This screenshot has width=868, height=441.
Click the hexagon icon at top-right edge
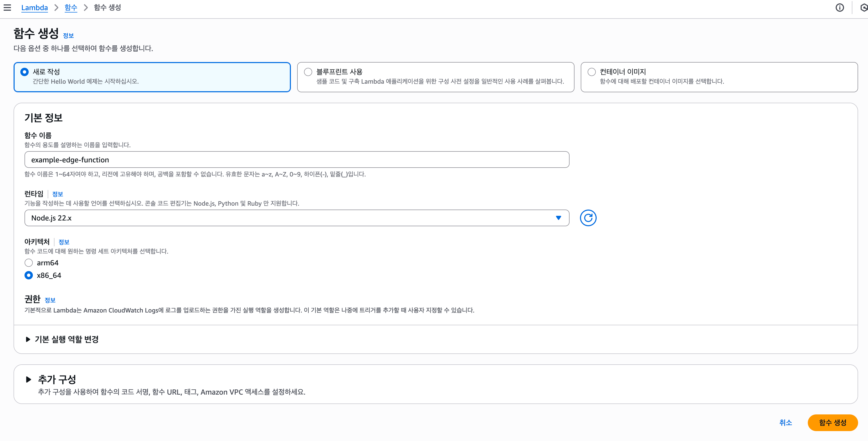coord(864,7)
